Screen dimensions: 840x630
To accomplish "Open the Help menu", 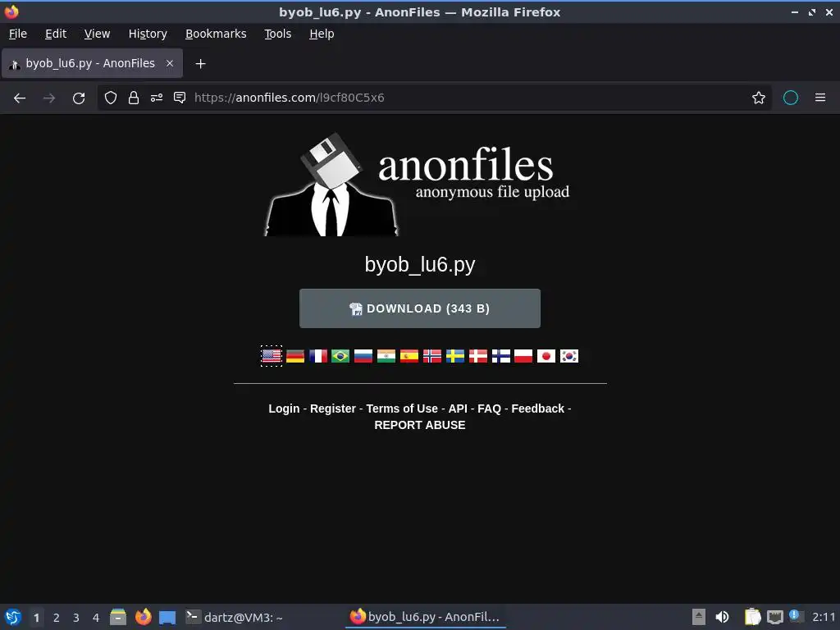I will pos(322,34).
